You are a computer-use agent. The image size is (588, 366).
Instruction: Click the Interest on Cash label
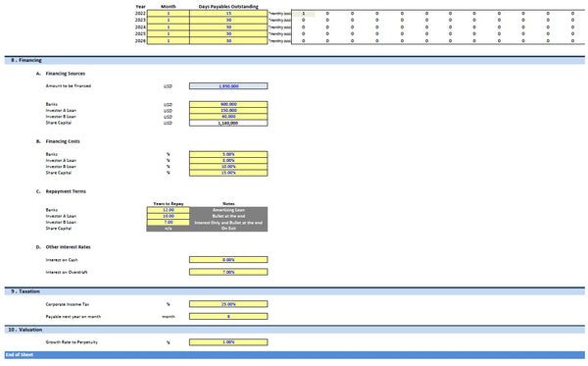click(x=62, y=260)
